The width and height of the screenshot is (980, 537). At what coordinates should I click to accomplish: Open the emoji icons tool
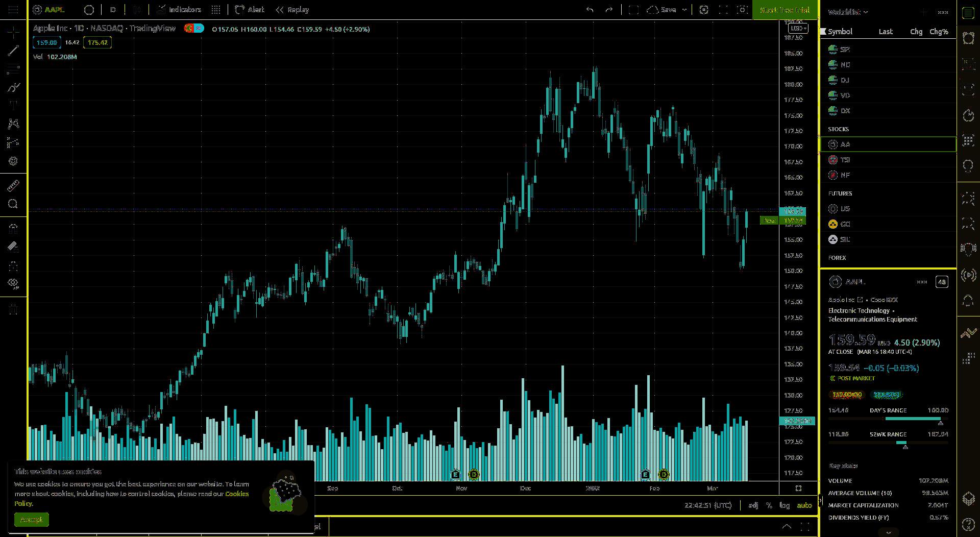[13, 161]
